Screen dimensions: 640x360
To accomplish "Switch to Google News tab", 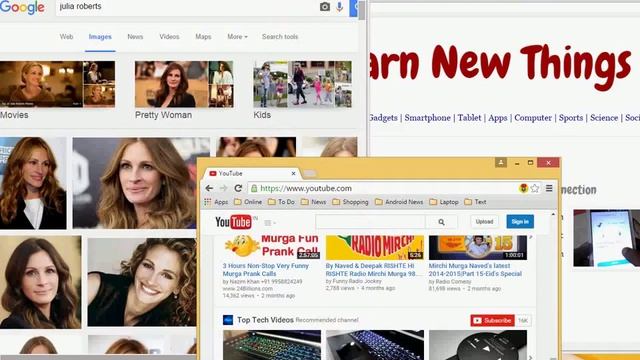I will point(135,37).
